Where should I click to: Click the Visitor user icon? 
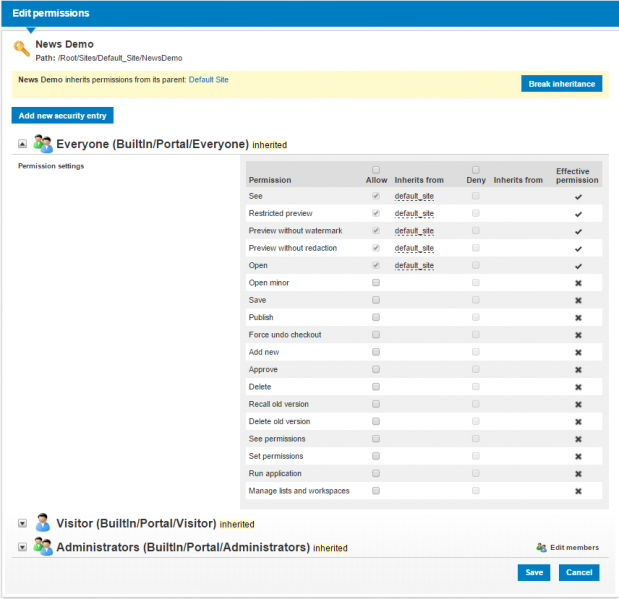click(x=42, y=522)
